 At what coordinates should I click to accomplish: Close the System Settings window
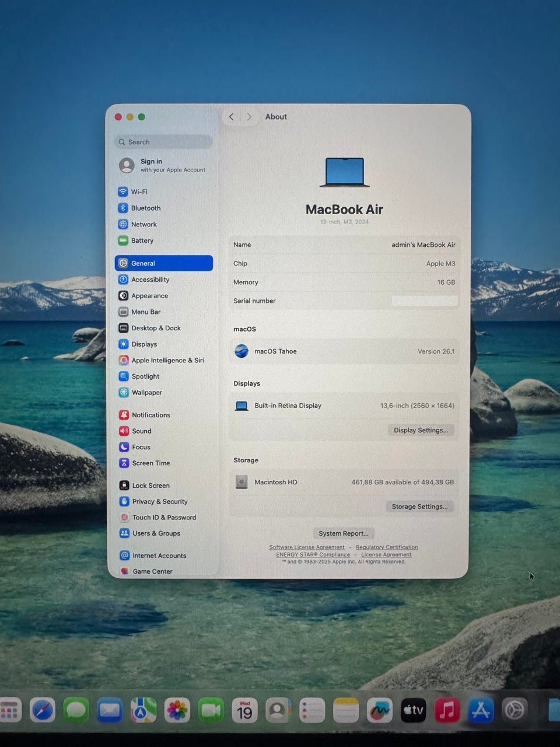pos(118,117)
